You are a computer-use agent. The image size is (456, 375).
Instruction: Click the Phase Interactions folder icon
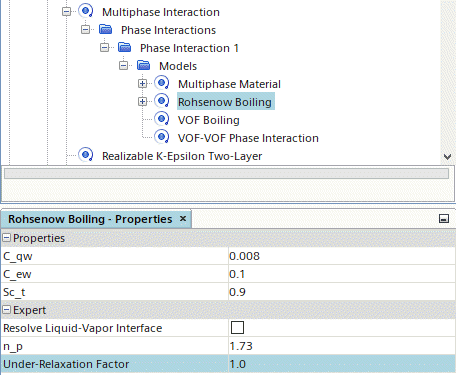pyautogui.click(x=105, y=29)
